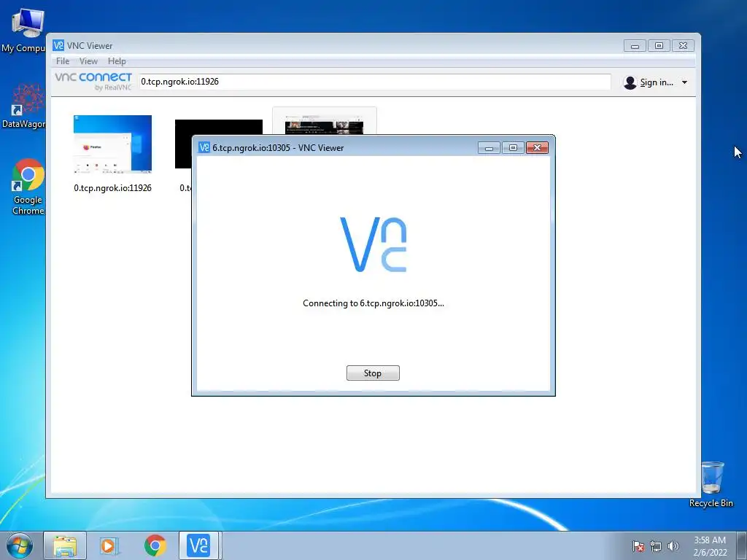Open the Google Chrome desktop shortcut

(28, 187)
